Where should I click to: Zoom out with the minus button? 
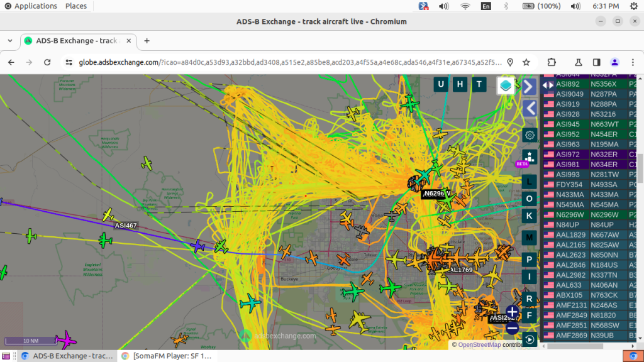click(x=512, y=328)
